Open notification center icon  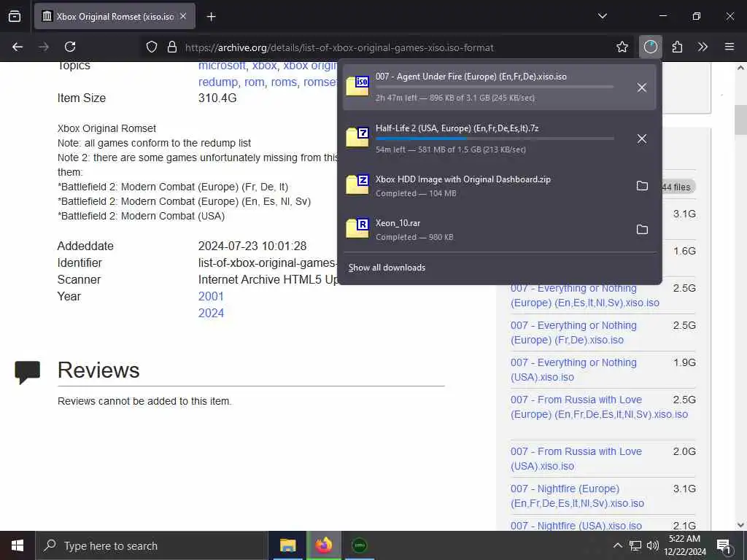coord(724,545)
